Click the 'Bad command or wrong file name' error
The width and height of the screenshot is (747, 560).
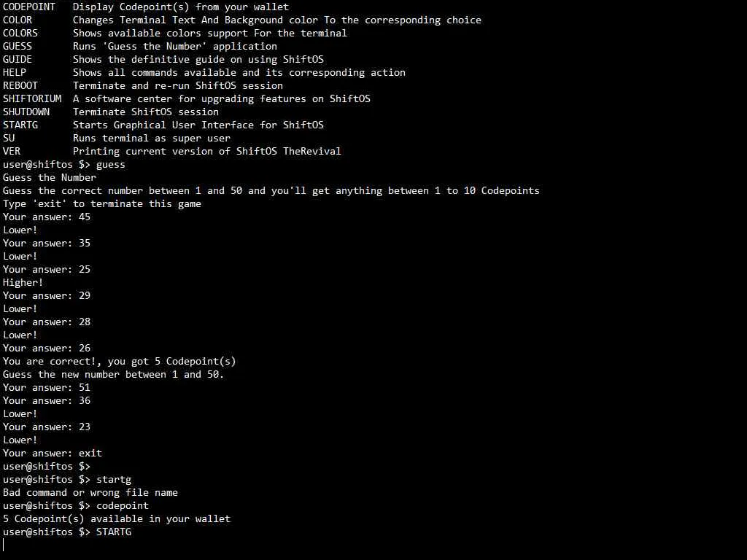tap(90, 492)
